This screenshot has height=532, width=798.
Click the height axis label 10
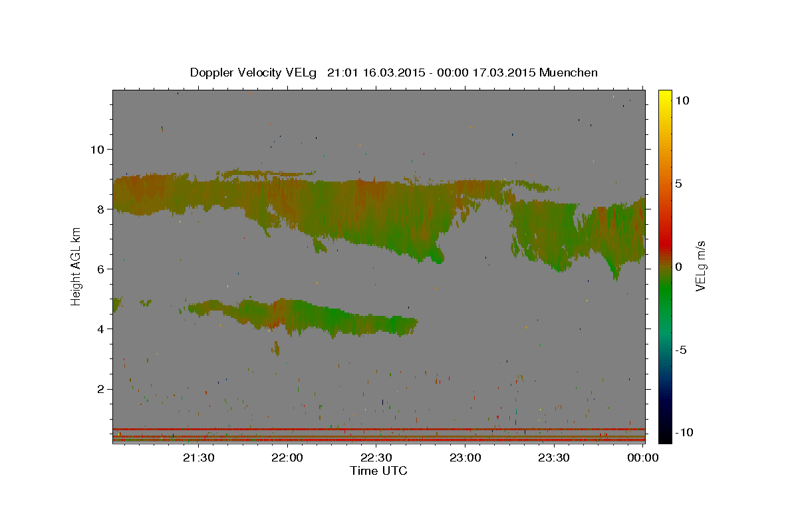(x=97, y=149)
